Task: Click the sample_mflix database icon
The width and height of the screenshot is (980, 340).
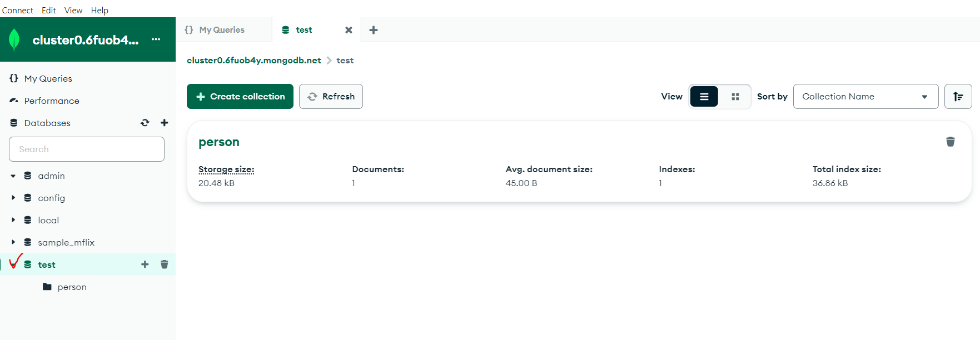Action: tap(28, 242)
